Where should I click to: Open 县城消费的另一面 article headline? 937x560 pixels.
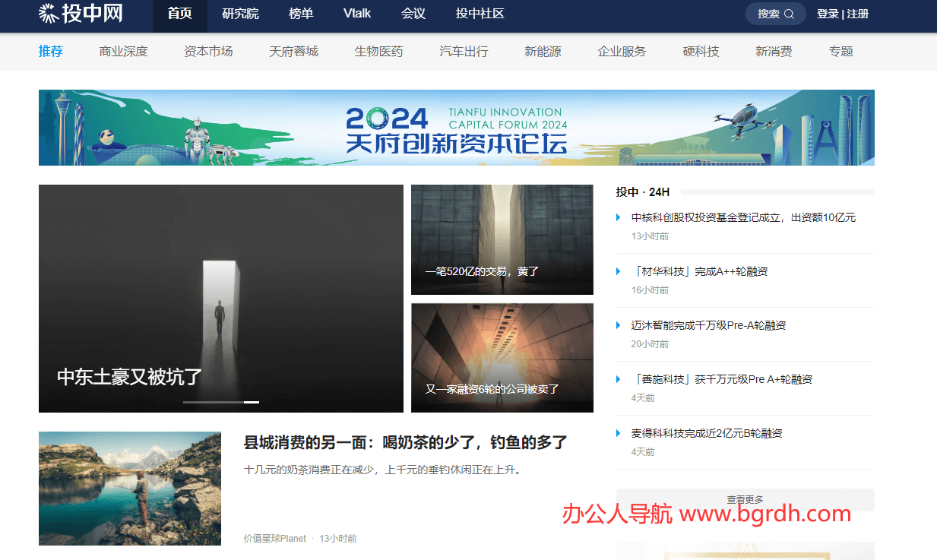405,443
